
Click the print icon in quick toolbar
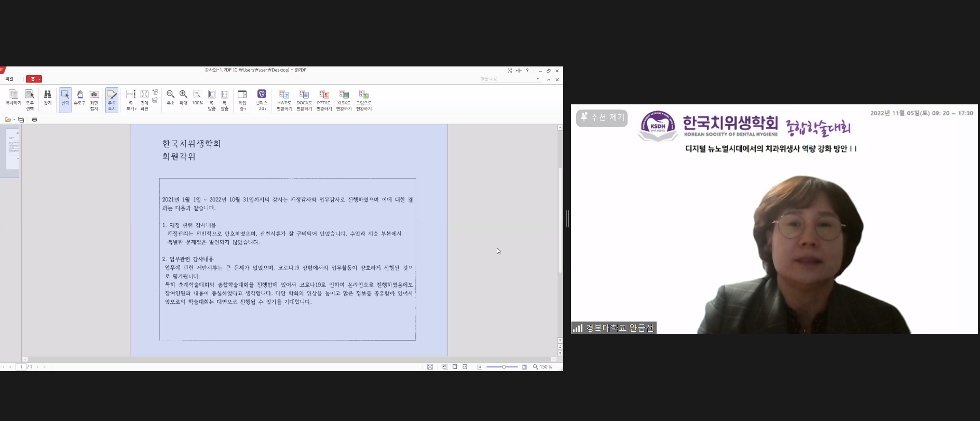(x=34, y=120)
